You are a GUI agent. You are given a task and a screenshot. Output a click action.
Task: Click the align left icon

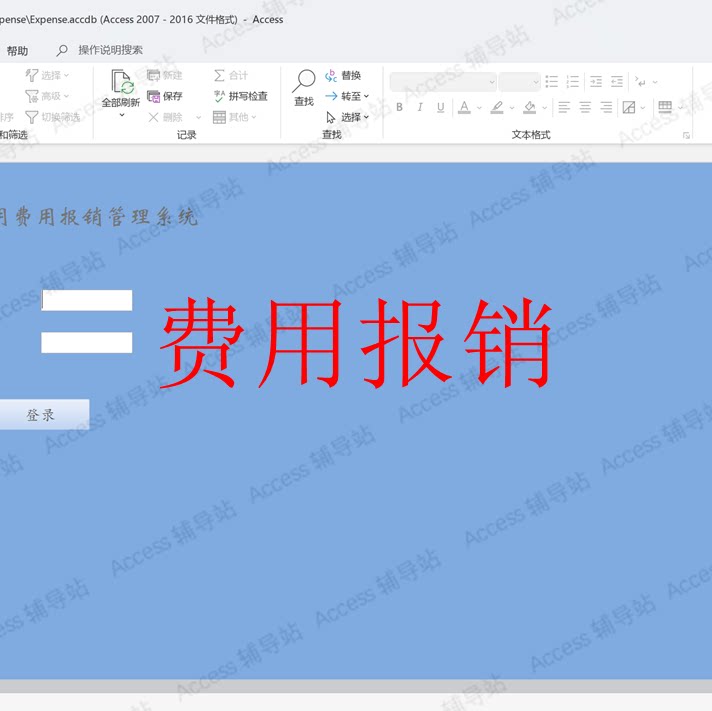(x=564, y=107)
